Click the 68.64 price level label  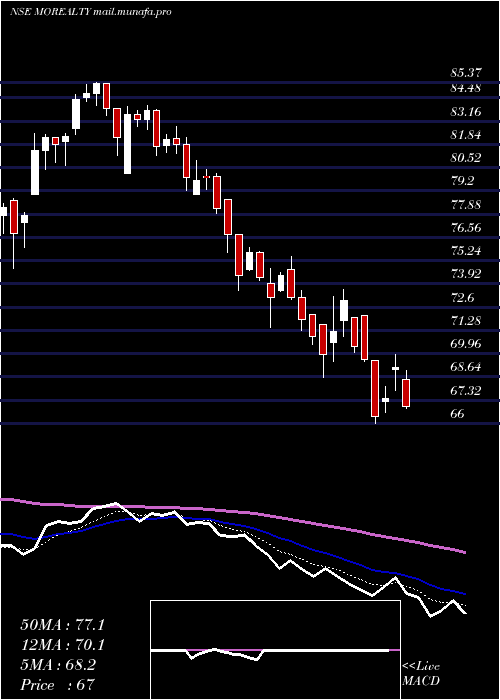pyautogui.click(x=466, y=367)
